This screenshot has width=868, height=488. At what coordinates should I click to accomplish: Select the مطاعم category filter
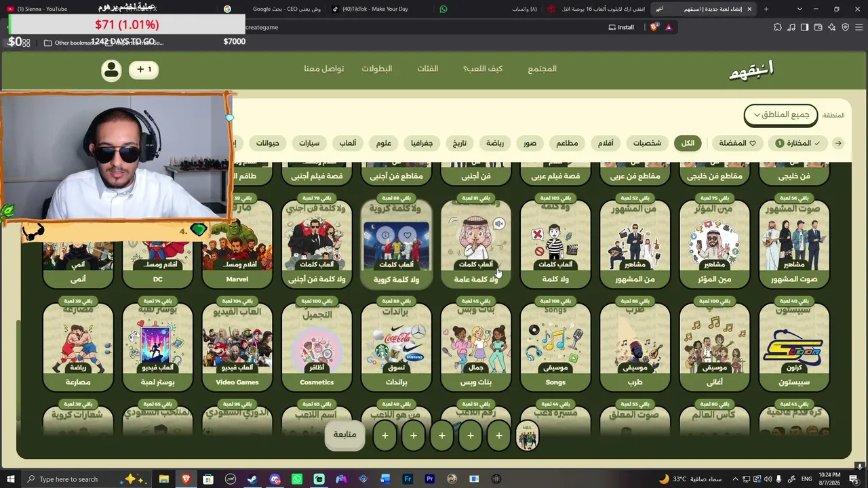[567, 143]
